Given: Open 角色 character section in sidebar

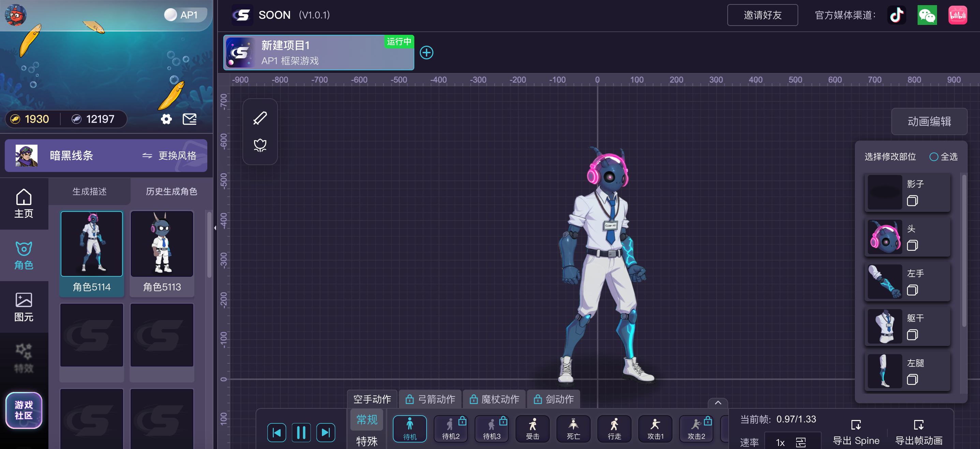Looking at the screenshot, I should click(x=24, y=255).
